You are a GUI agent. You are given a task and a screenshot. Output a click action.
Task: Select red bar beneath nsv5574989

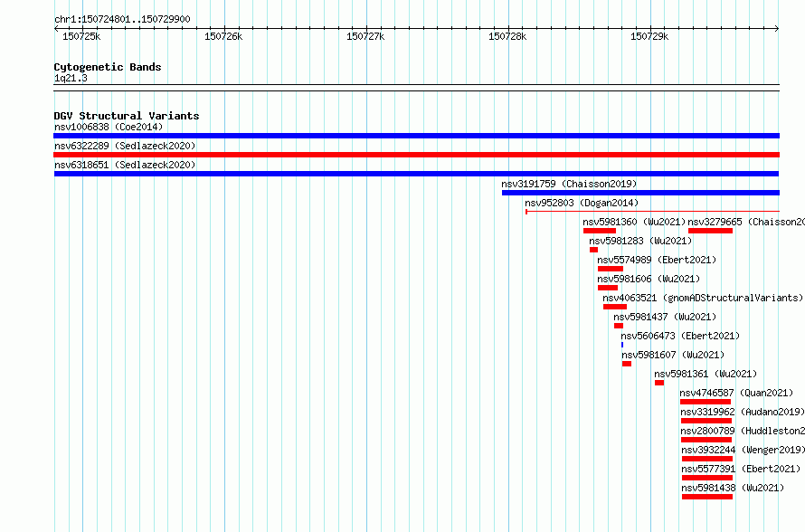[611, 269]
